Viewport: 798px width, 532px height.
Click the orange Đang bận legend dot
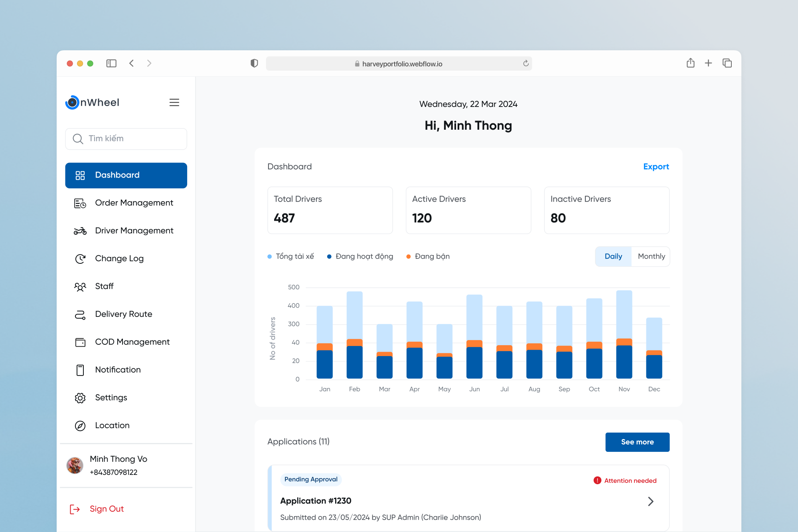pos(408,257)
